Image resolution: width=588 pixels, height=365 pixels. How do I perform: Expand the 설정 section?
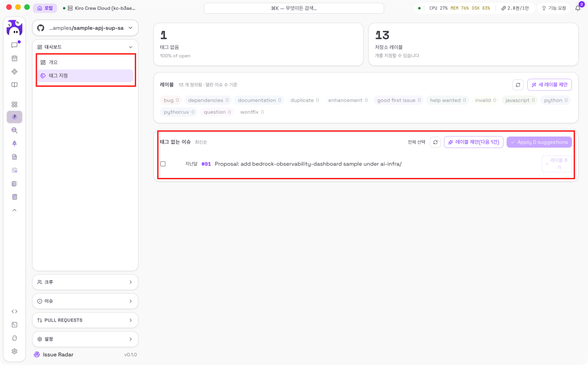pyautogui.click(x=85, y=339)
